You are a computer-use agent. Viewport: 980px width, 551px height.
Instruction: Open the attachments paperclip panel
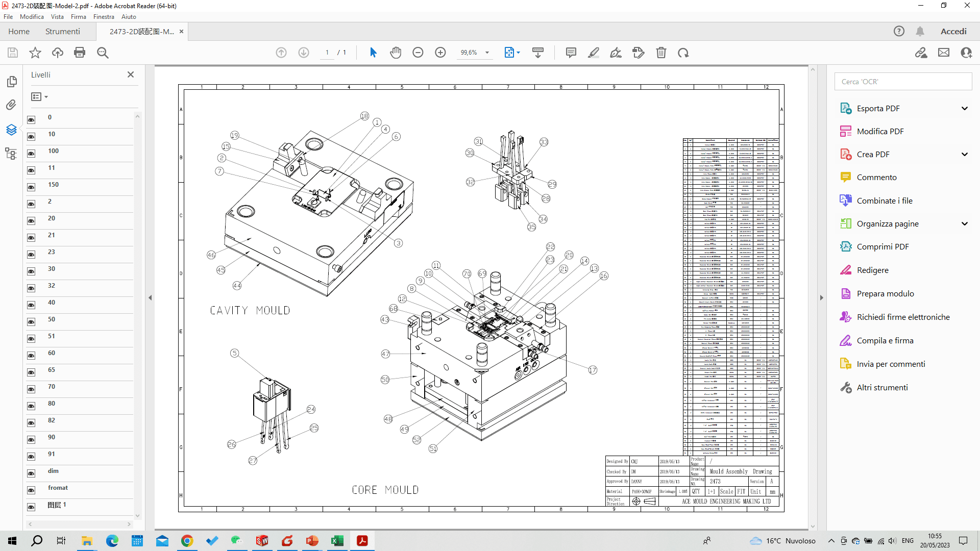point(11,105)
